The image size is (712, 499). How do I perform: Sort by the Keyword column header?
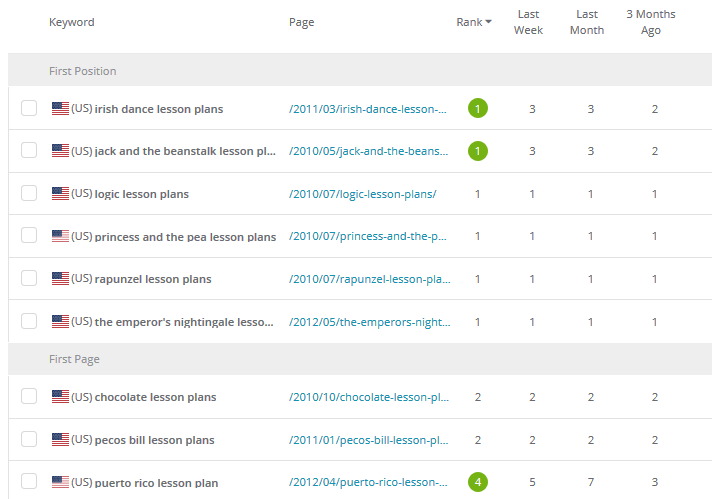tap(72, 22)
